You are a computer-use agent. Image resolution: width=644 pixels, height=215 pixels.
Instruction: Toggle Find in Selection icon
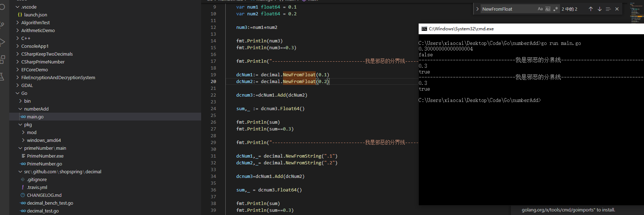608,9
